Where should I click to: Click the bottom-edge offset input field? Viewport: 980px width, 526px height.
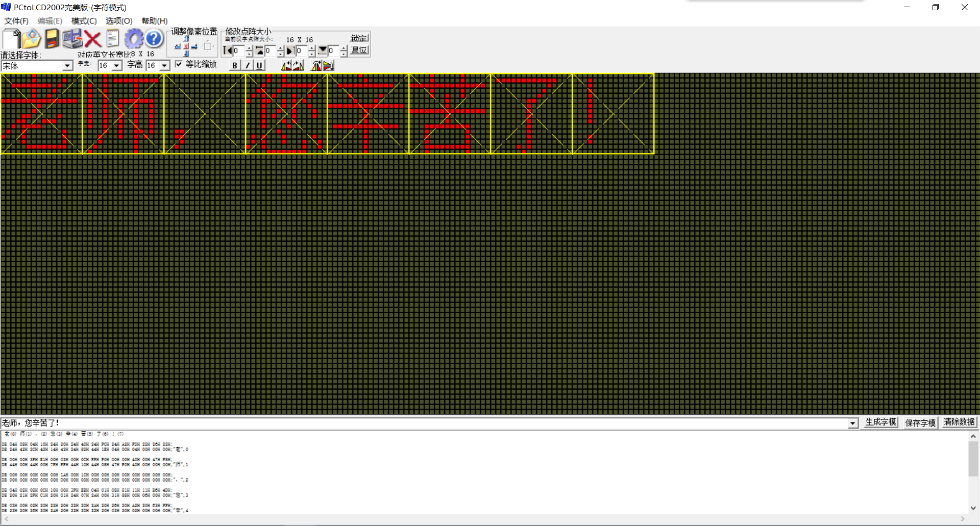click(x=333, y=51)
